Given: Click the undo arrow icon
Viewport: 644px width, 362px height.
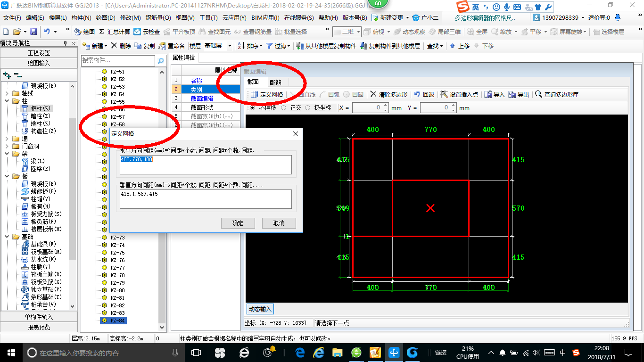Looking at the screenshot, I should 47,32.
